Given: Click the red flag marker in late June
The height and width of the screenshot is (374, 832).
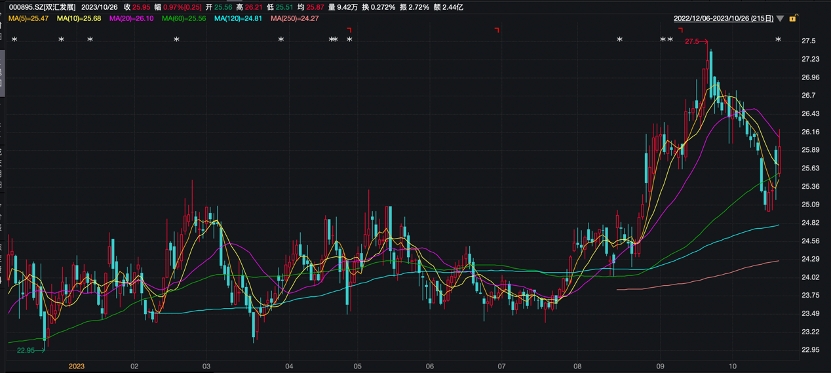Looking at the screenshot, I should [x=497, y=30].
